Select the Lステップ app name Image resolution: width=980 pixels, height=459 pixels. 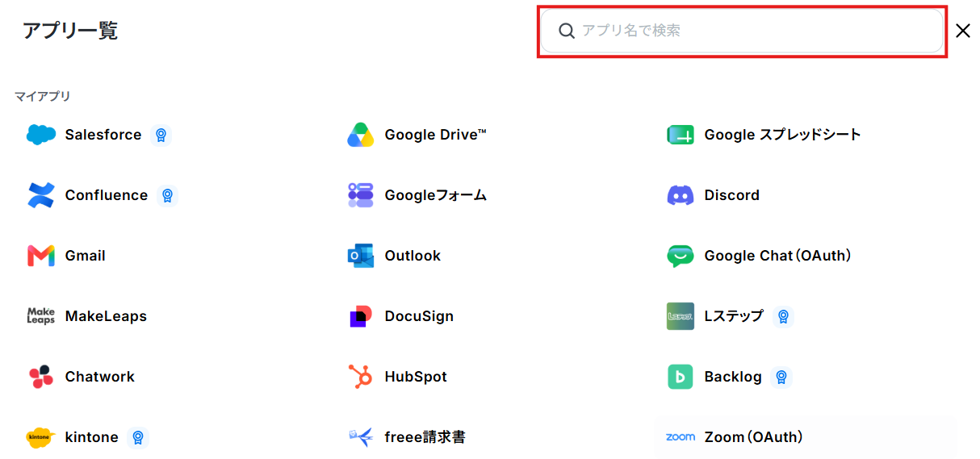pos(734,316)
